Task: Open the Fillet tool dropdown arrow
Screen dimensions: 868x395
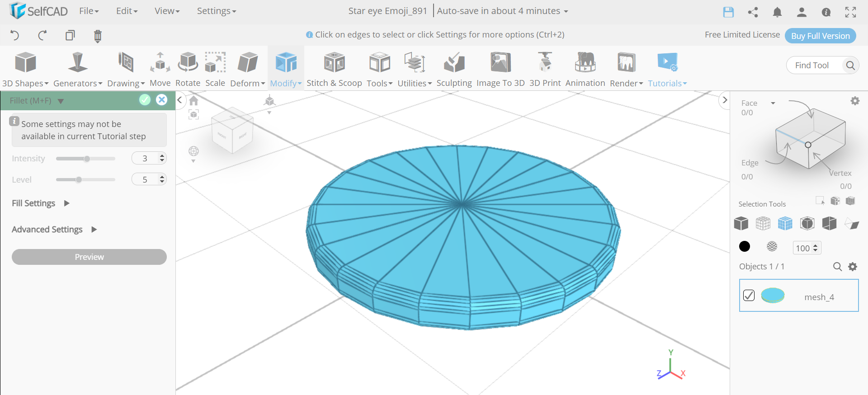Action: pyautogui.click(x=61, y=101)
